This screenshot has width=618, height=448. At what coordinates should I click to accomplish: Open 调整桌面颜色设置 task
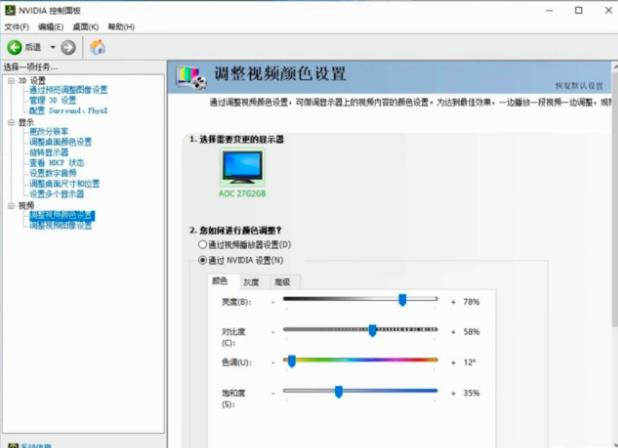pyautogui.click(x=60, y=141)
